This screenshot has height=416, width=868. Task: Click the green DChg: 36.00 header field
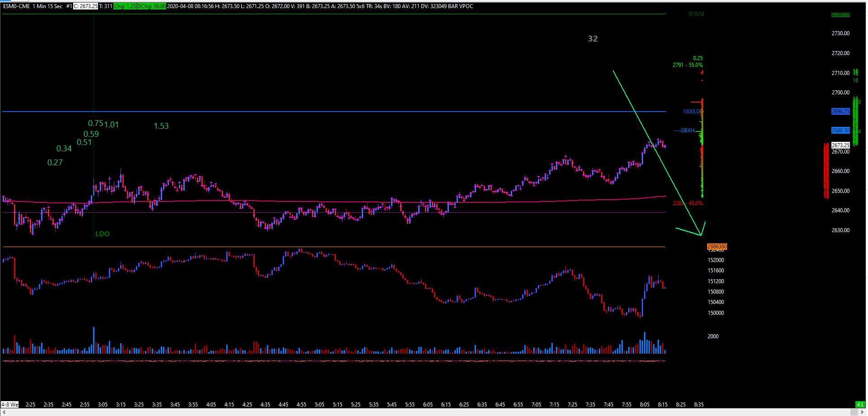pos(151,6)
